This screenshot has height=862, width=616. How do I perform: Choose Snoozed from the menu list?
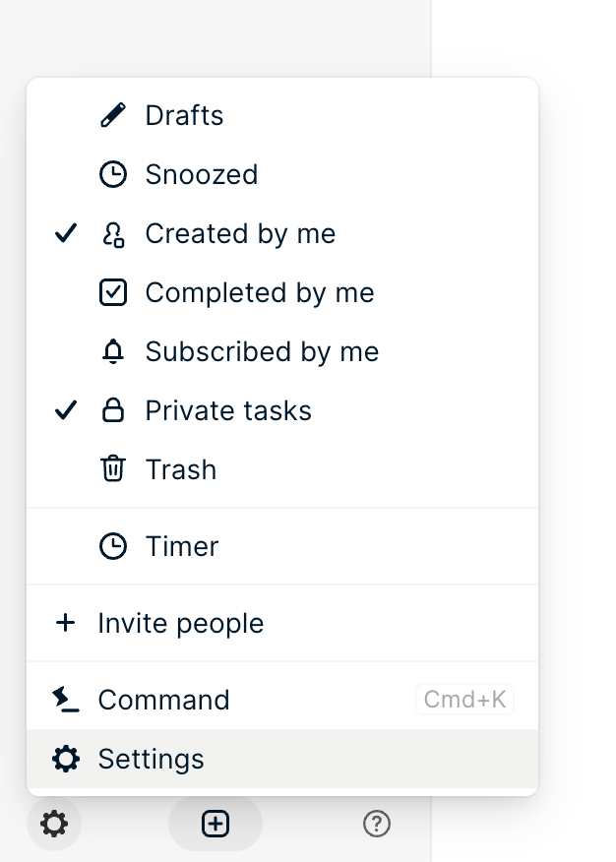(202, 174)
